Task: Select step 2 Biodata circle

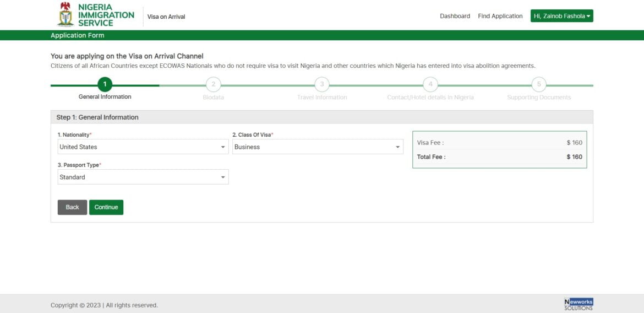Action: (x=214, y=85)
